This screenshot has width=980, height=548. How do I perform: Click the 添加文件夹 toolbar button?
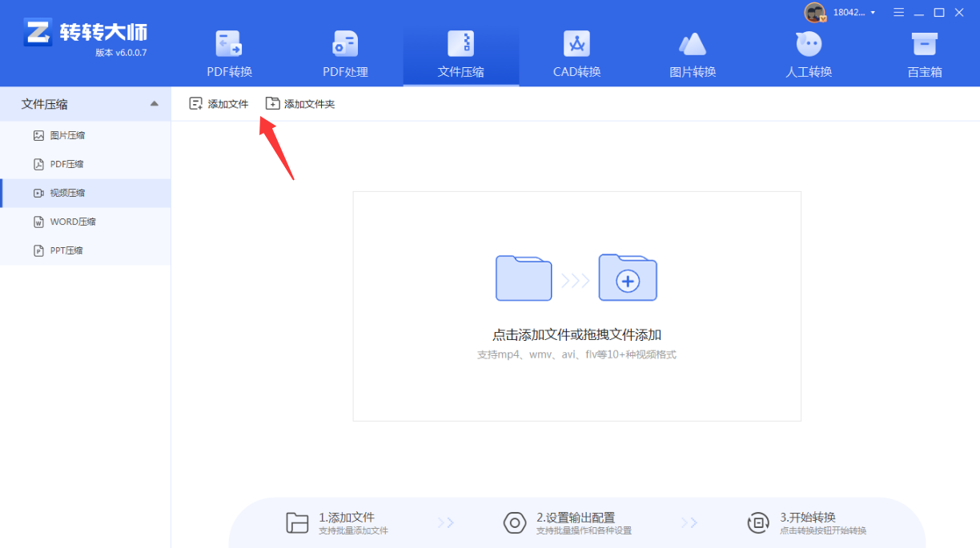pyautogui.click(x=300, y=103)
